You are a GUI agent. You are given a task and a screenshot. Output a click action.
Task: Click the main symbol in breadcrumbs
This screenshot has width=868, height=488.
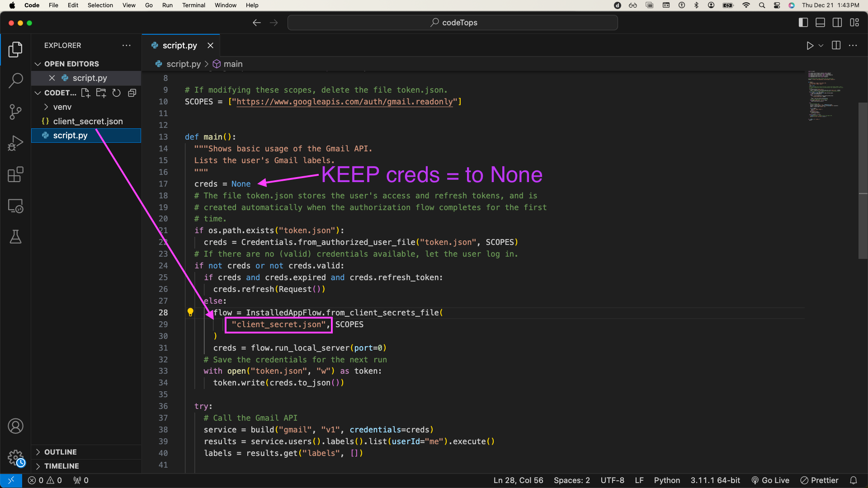coord(228,64)
